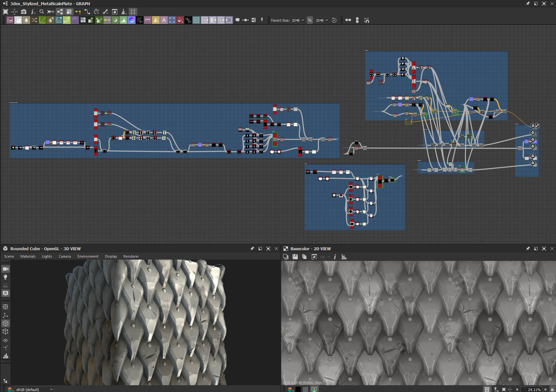Open the Renderer menu in 3D view
This screenshot has height=392, width=556.
click(x=131, y=256)
